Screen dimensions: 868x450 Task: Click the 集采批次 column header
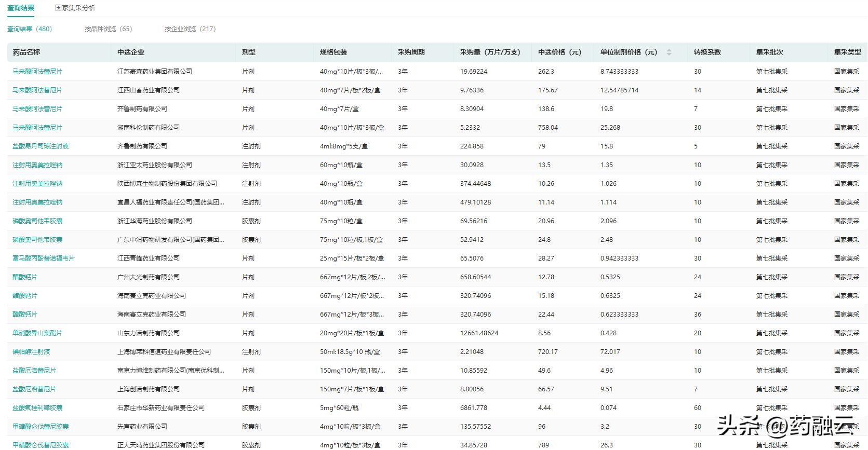tap(770, 52)
